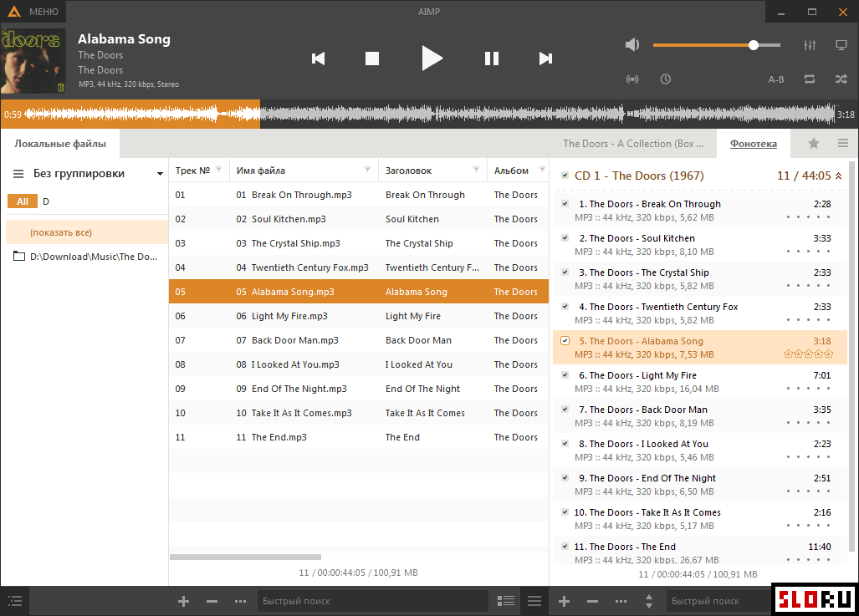This screenshot has width=859, height=616.
Task: Open the equalizer settings
Action: (810, 45)
